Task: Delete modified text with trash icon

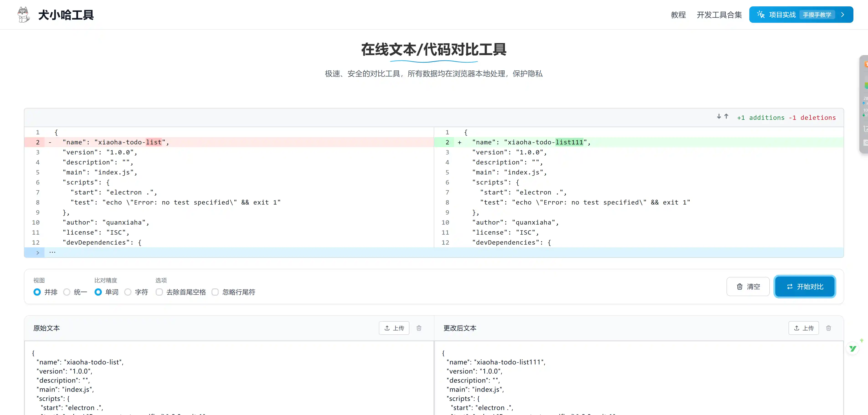Action: tap(829, 328)
